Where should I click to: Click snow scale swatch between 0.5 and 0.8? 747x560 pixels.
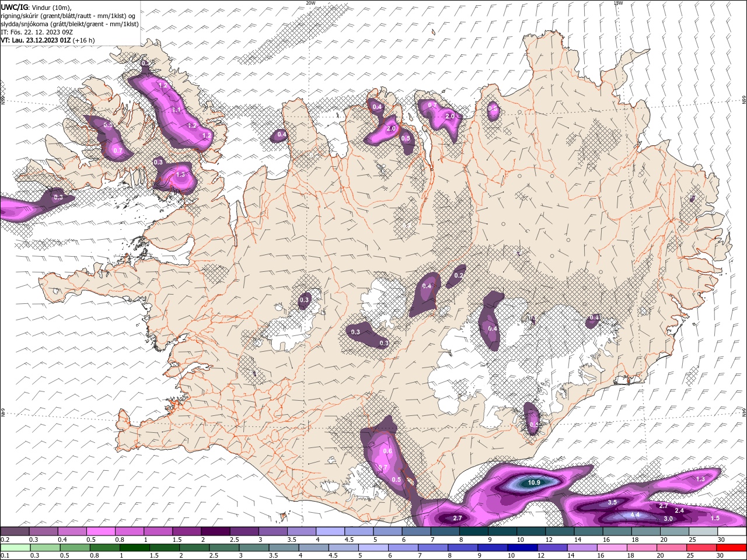[101, 531]
